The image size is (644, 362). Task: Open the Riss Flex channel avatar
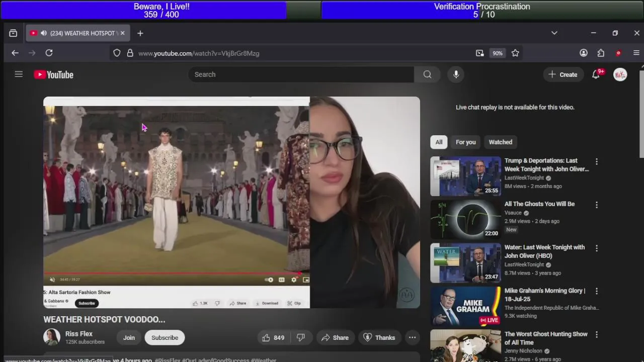pos(52,337)
